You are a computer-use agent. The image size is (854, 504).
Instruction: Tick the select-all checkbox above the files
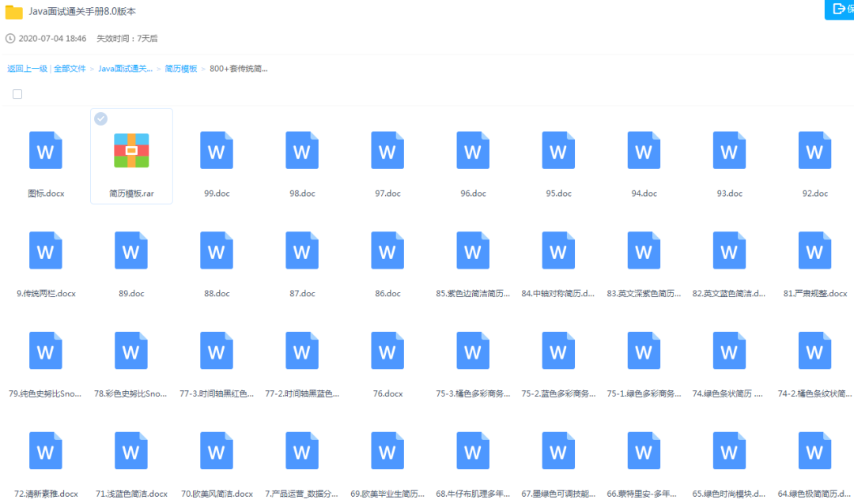(x=17, y=94)
